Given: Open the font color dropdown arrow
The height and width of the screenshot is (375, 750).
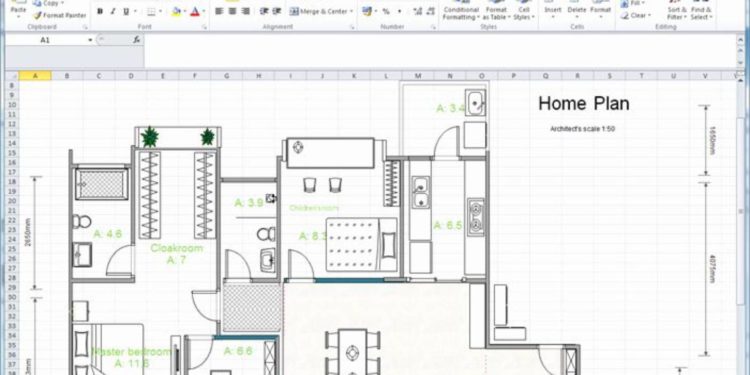Looking at the screenshot, I should [x=204, y=11].
